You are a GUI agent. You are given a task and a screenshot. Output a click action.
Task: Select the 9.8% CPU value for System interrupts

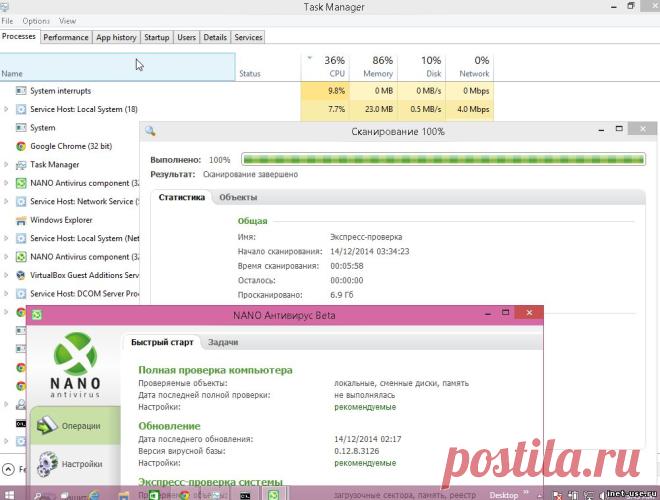[x=325, y=90]
